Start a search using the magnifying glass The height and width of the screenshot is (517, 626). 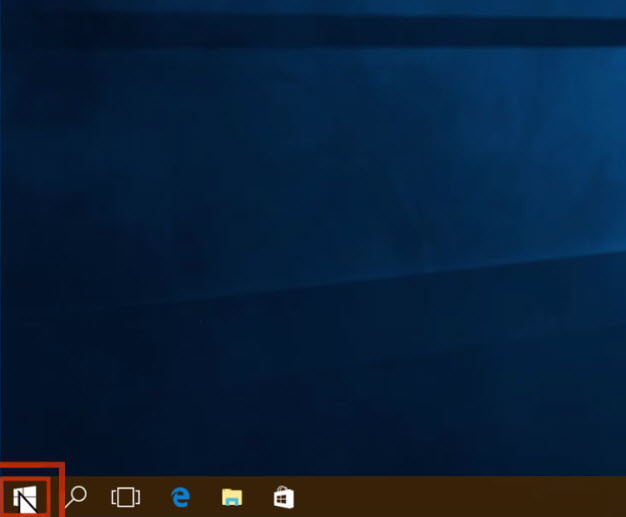tap(76, 496)
